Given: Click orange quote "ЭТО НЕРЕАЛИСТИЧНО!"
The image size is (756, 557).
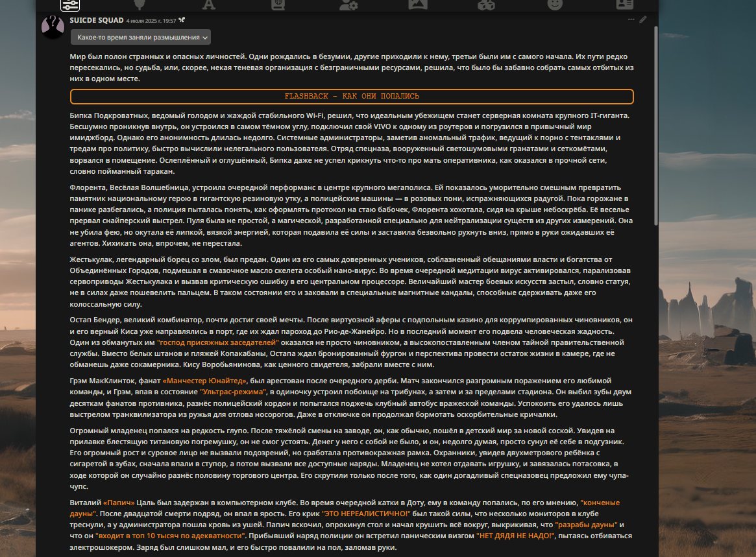Looking at the screenshot, I should click(x=366, y=514).
